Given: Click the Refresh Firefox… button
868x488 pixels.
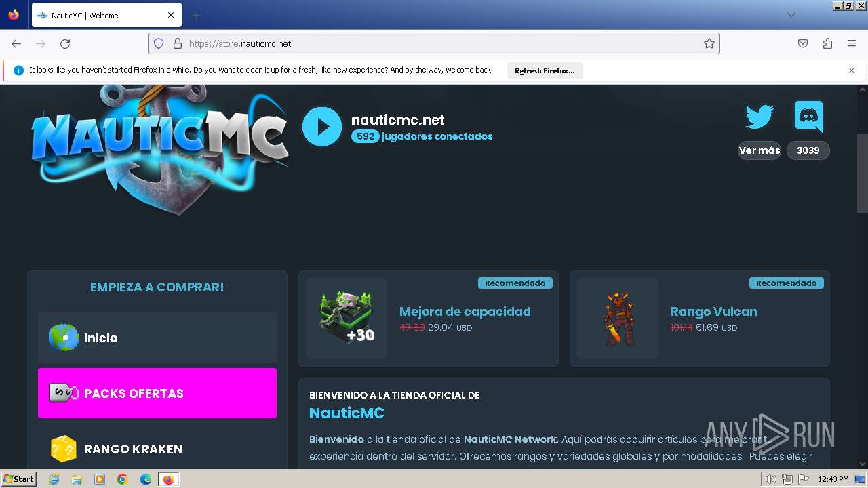Looking at the screenshot, I should pyautogui.click(x=545, y=70).
